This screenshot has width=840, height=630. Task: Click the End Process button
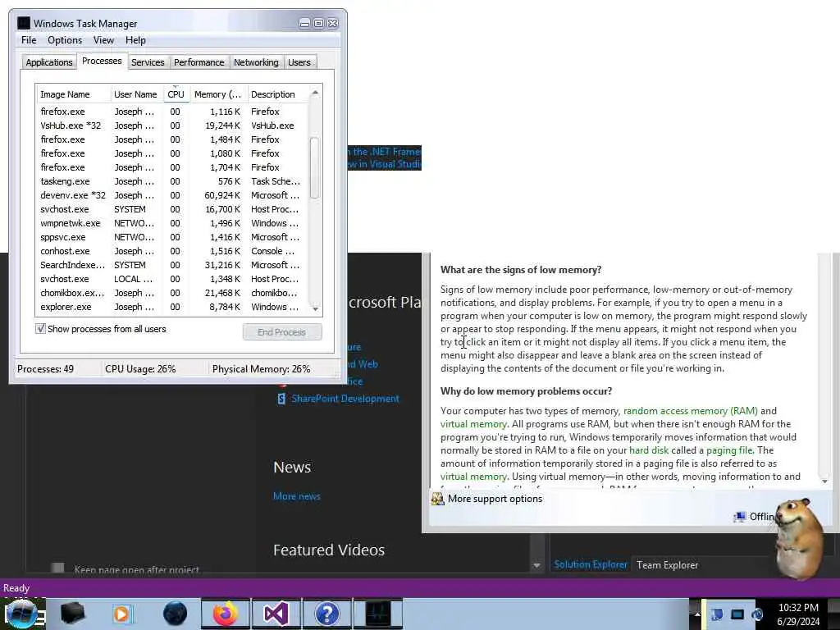pos(282,332)
